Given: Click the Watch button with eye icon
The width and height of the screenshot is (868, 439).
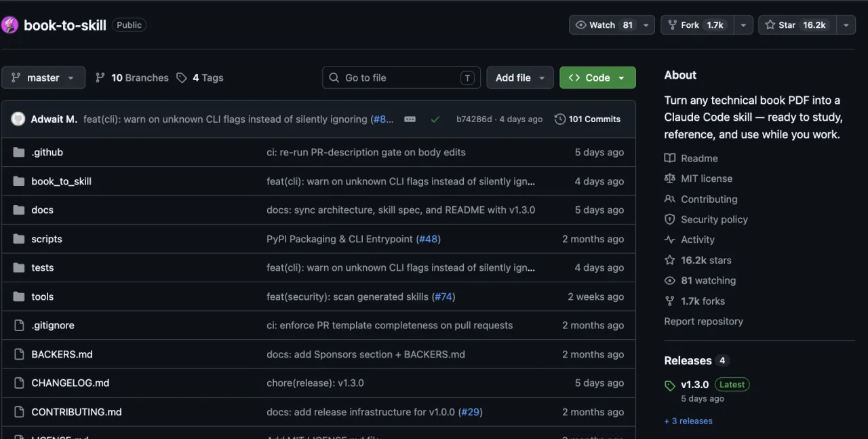Looking at the screenshot, I should pyautogui.click(x=604, y=25).
